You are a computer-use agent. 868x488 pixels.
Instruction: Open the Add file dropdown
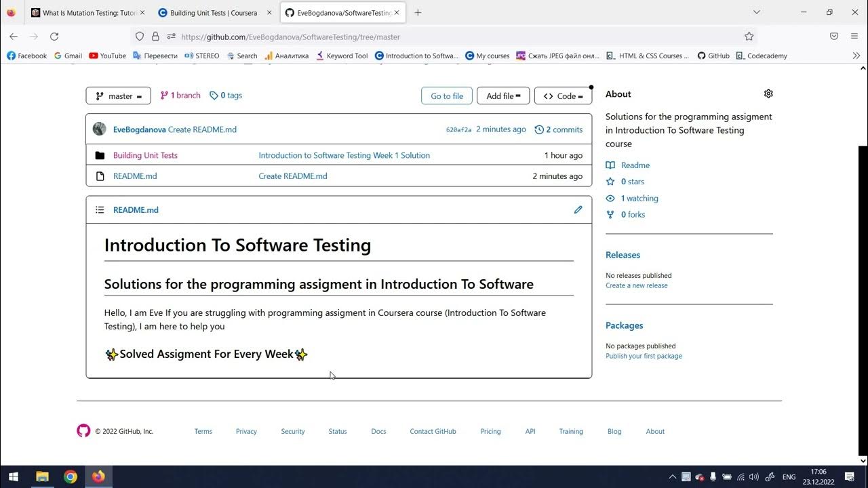point(502,96)
